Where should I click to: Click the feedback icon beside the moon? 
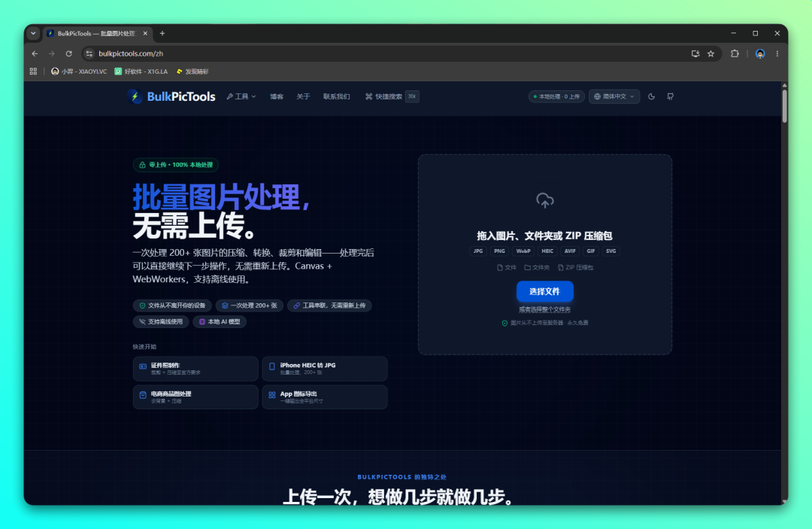tap(670, 96)
